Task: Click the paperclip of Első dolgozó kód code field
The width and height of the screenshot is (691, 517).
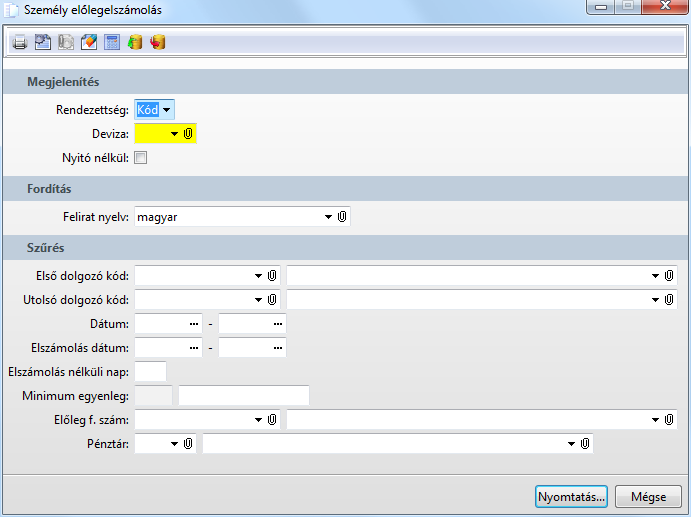Action: click(272, 275)
